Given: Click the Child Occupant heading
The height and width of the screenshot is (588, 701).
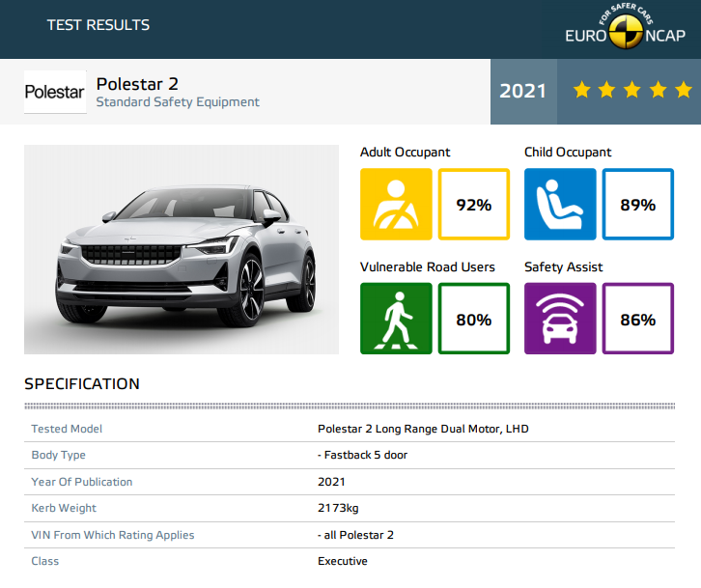Looking at the screenshot, I should pyautogui.click(x=568, y=153).
